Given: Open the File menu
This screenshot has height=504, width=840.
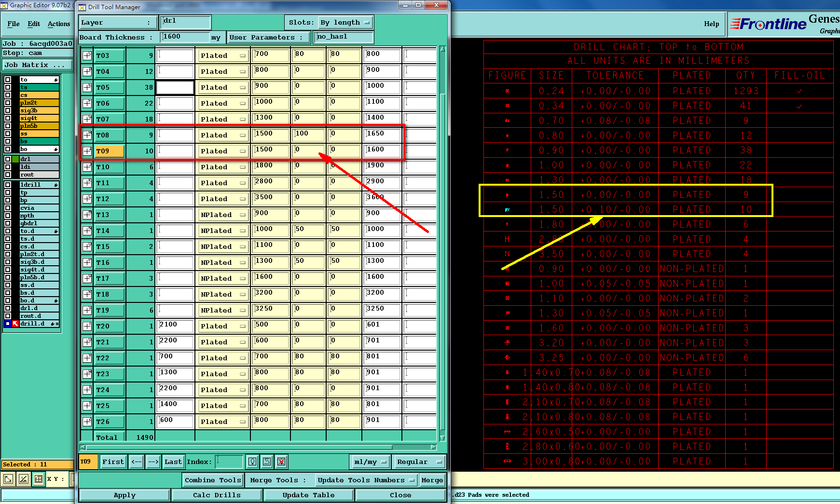Looking at the screenshot, I should [x=14, y=24].
